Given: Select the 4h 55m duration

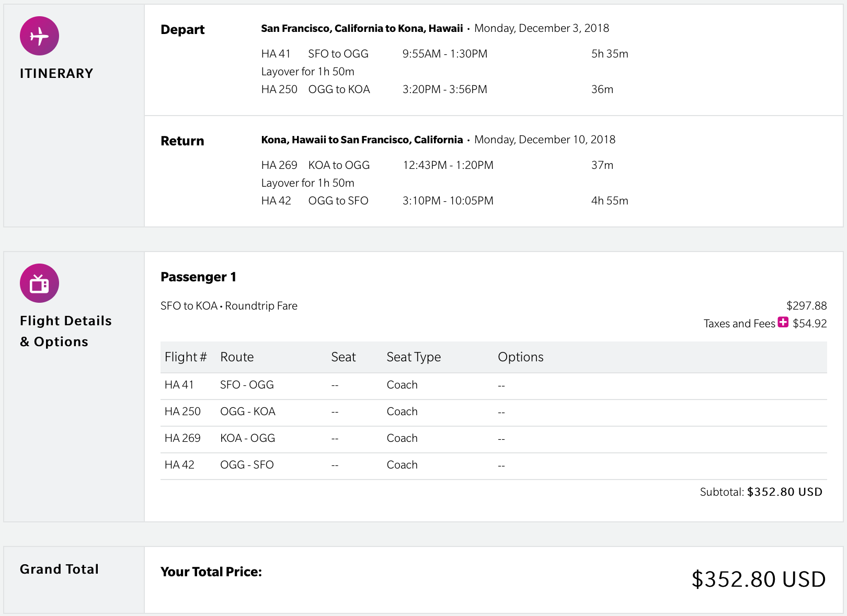Looking at the screenshot, I should tap(610, 201).
